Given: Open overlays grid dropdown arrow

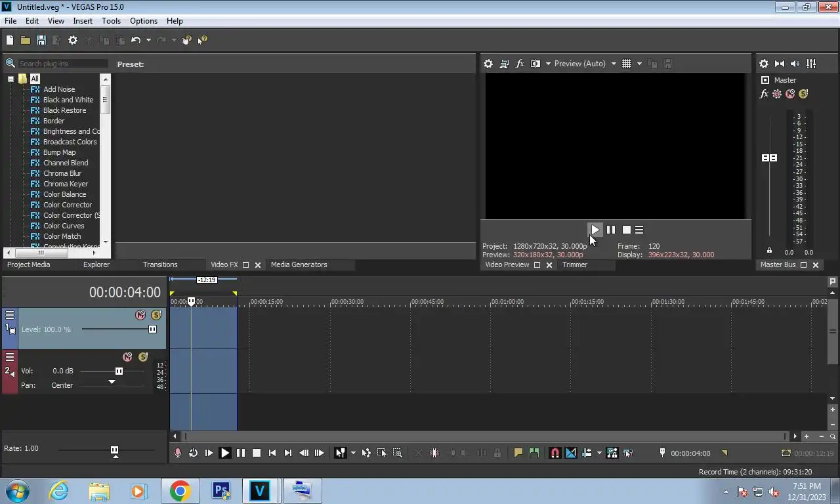Looking at the screenshot, I should tap(639, 64).
